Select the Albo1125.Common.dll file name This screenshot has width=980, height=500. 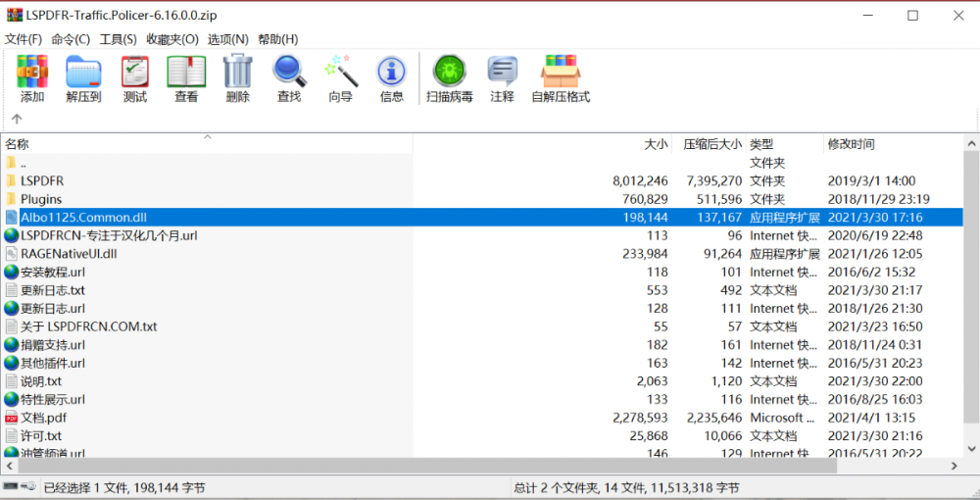coord(83,218)
